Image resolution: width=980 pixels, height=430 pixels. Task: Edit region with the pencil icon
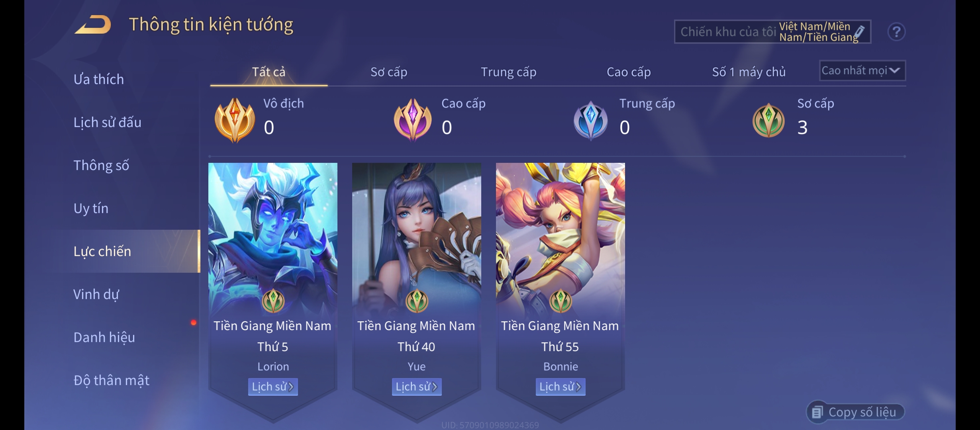860,32
